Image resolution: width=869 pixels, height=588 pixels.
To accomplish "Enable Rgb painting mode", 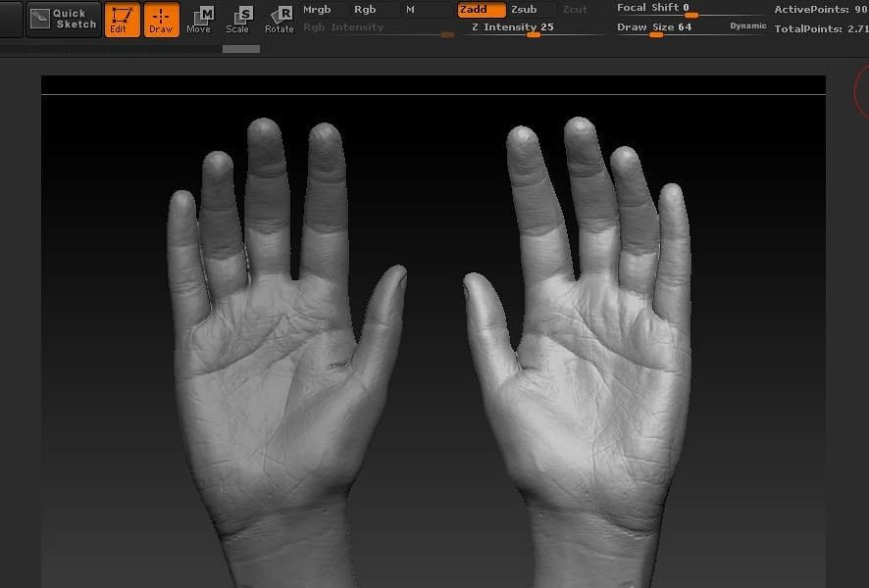I will (365, 10).
